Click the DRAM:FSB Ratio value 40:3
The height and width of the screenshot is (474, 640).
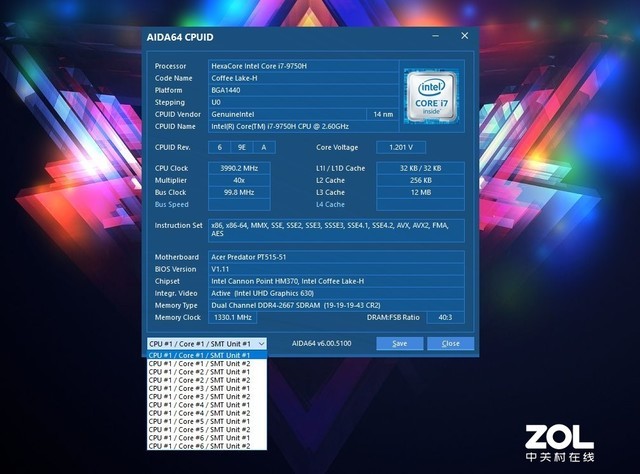point(445,317)
